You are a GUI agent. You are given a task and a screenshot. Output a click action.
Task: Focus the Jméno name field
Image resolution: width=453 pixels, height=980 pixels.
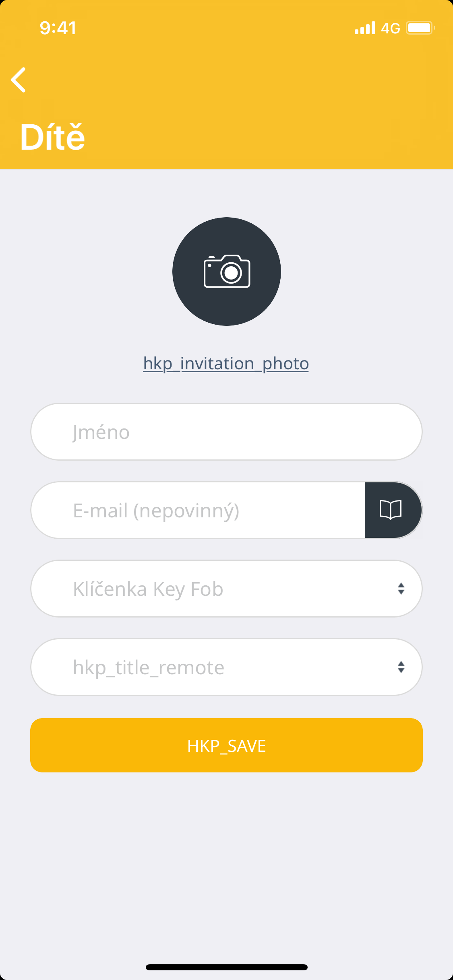(x=226, y=432)
